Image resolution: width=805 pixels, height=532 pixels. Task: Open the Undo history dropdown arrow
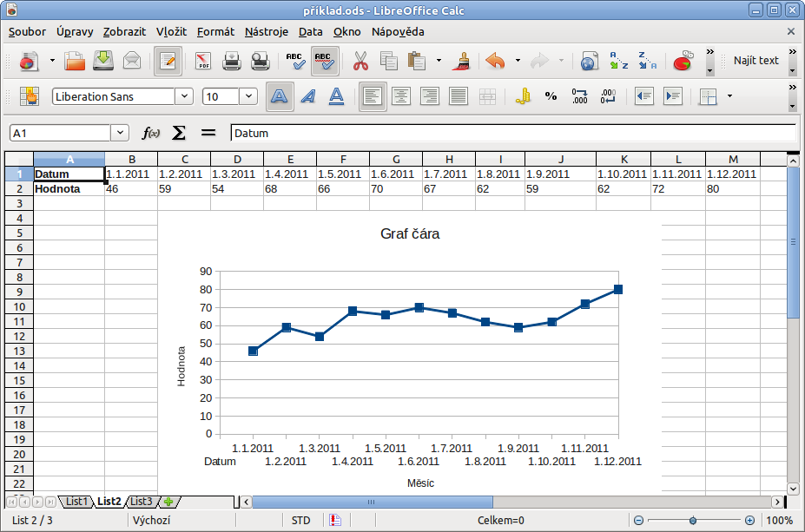pyautogui.click(x=518, y=61)
